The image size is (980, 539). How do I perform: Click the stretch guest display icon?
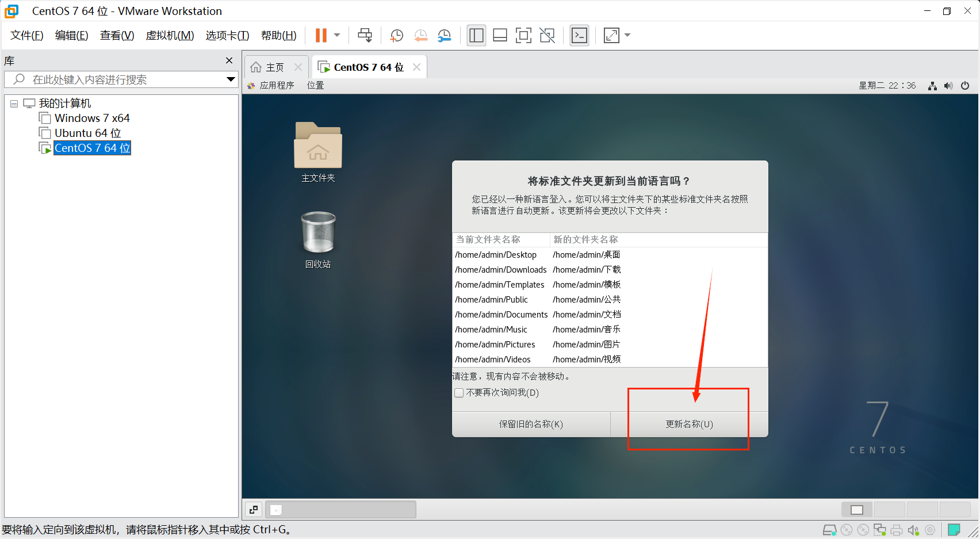[611, 35]
